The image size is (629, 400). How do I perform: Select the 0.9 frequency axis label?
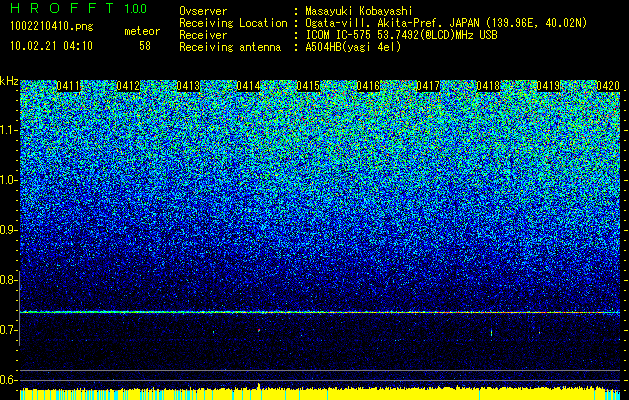tap(8, 230)
